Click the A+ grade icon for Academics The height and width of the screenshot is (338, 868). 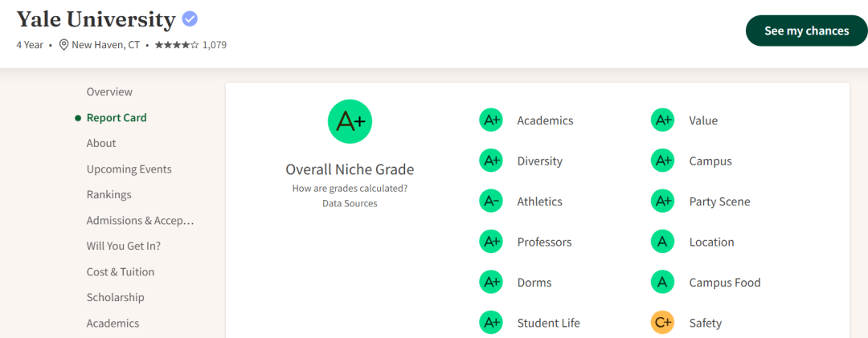491,120
